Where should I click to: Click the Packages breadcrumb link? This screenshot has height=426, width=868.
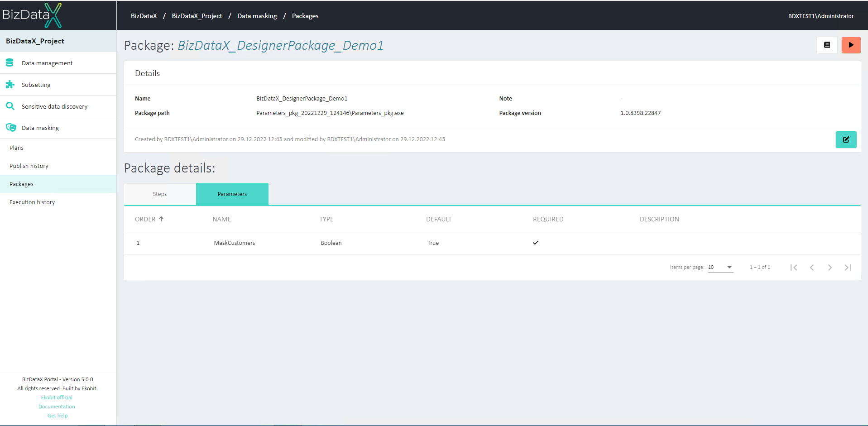[305, 16]
